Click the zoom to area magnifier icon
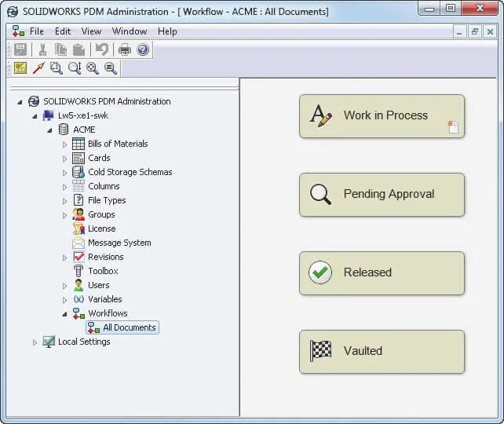 57,68
